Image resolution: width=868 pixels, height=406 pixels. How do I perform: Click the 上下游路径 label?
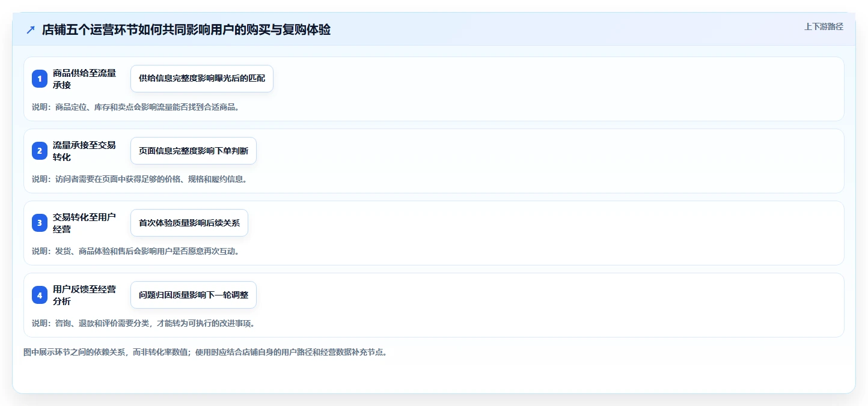coord(824,26)
